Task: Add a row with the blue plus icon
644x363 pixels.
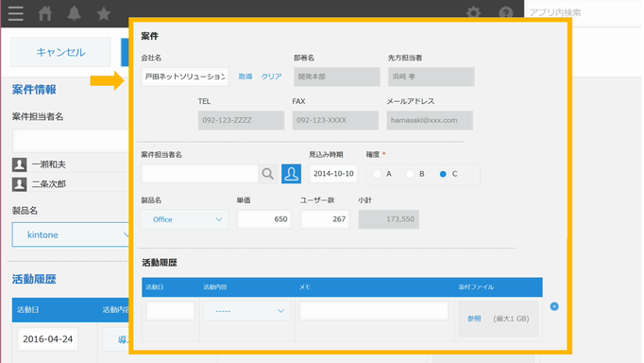Action: tap(554, 306)
